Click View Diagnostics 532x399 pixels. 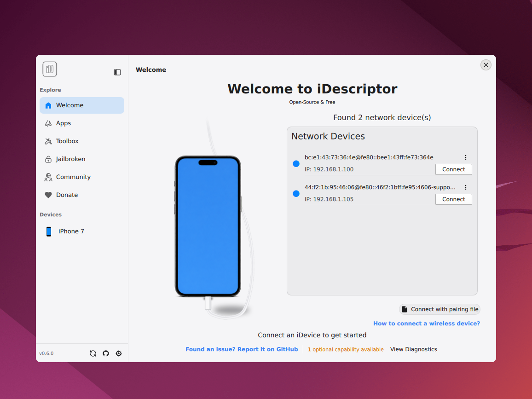[x=414, y=349]
